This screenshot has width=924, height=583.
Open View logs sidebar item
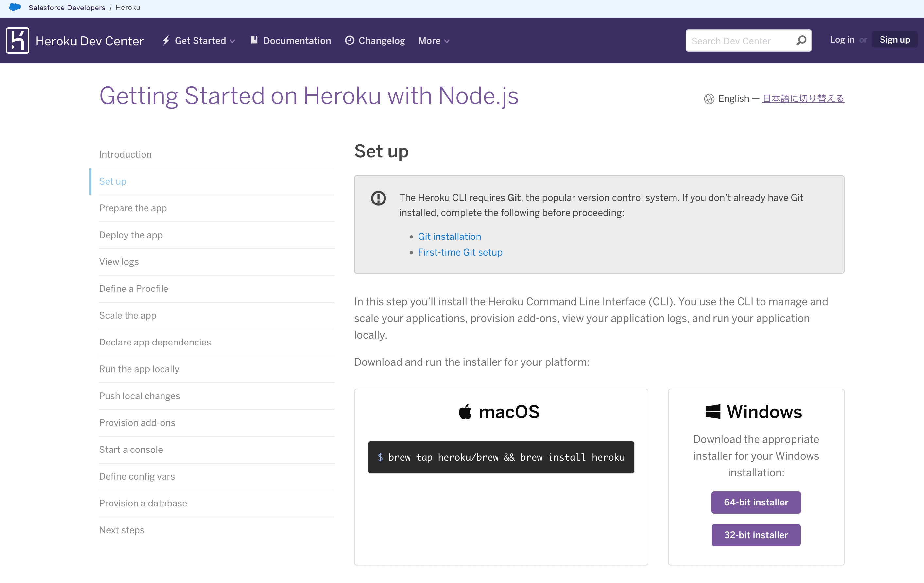pos(216,262)
